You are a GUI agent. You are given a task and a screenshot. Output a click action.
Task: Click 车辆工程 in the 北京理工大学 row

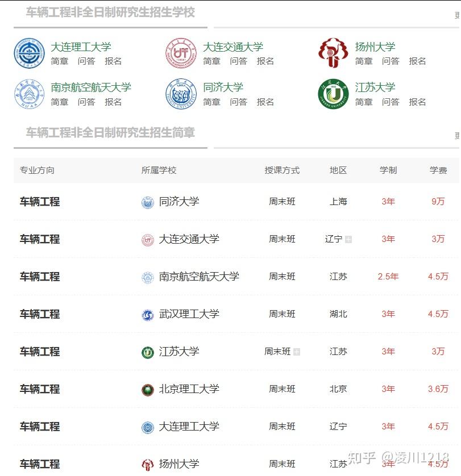coord(40,389)
